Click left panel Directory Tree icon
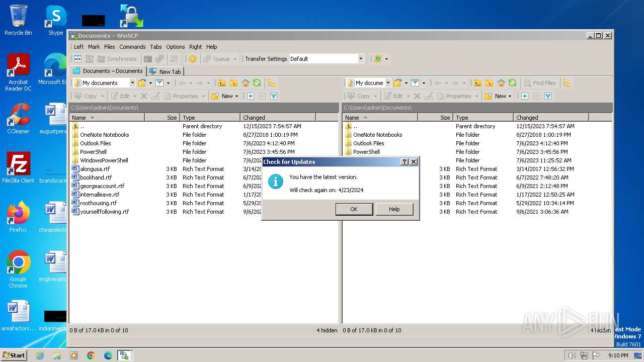644x362 pixels. tap(272, 83)
